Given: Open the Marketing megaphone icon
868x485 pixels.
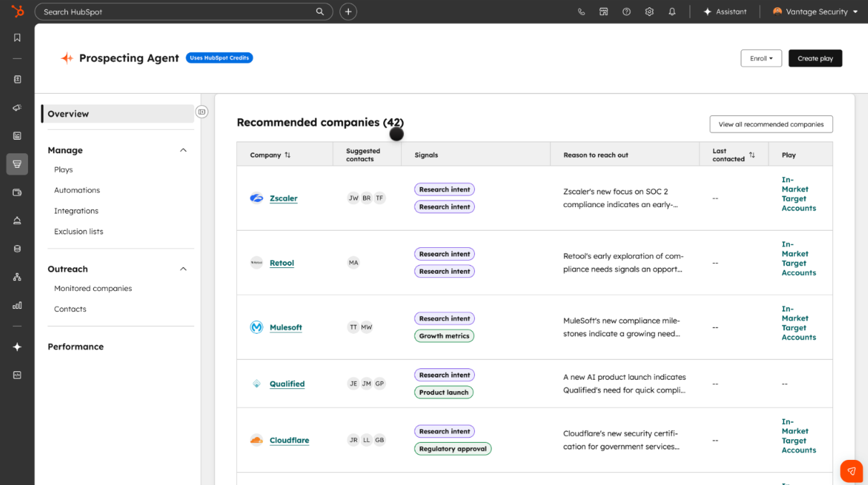Looking at the screenshot, I should tap(17, 107).
